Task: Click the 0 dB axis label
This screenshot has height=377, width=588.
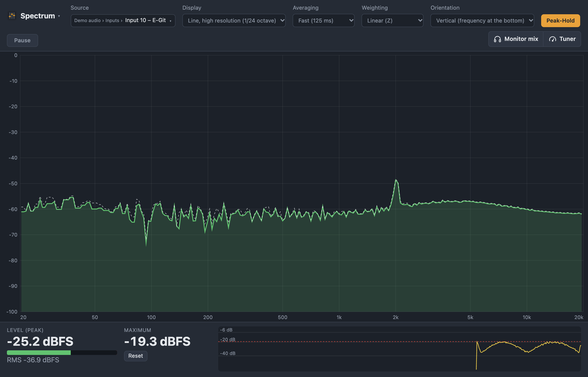Action: pyautogui.click(x=16, y=55)
